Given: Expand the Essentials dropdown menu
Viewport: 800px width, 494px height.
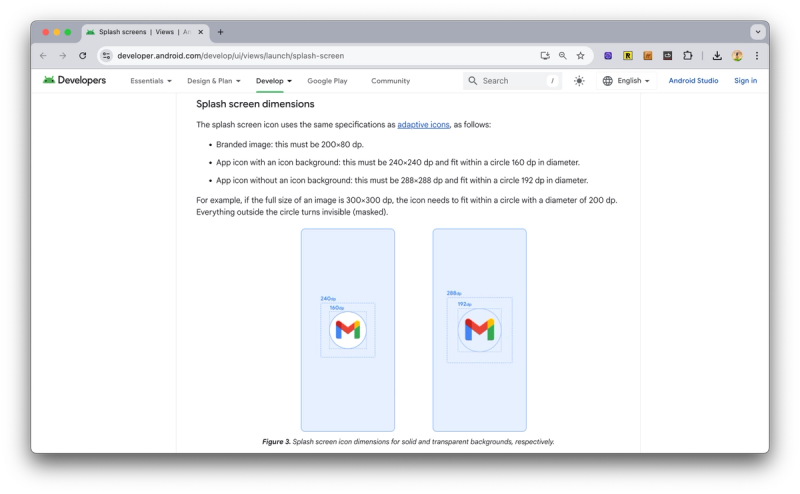Looking at the screenshot, I should pos(151,81).
